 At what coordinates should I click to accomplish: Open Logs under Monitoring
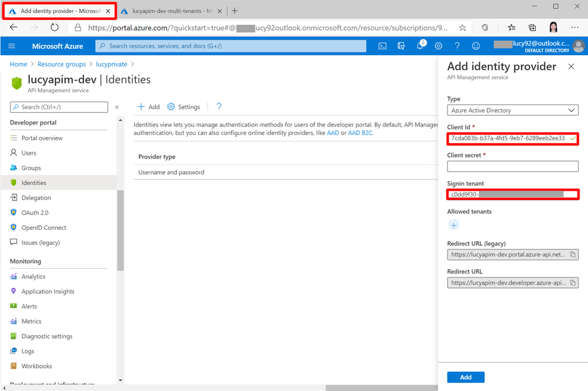click(28, 351)
